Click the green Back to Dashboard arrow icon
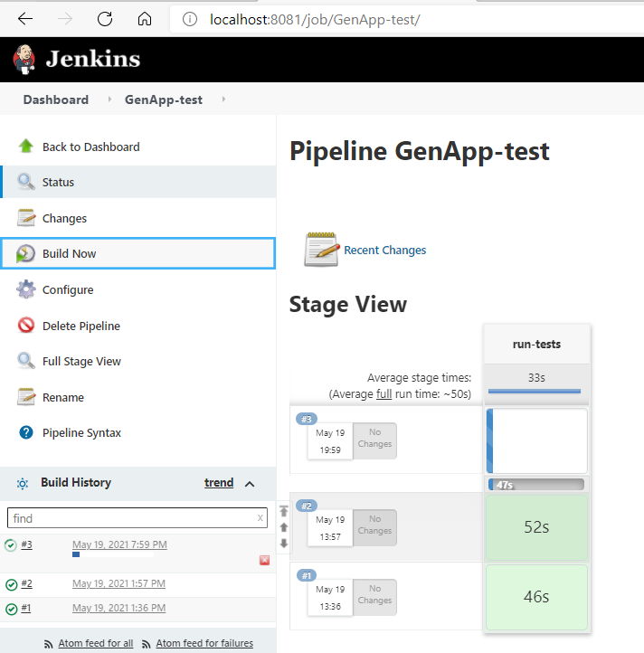 [x=26, y=147]
